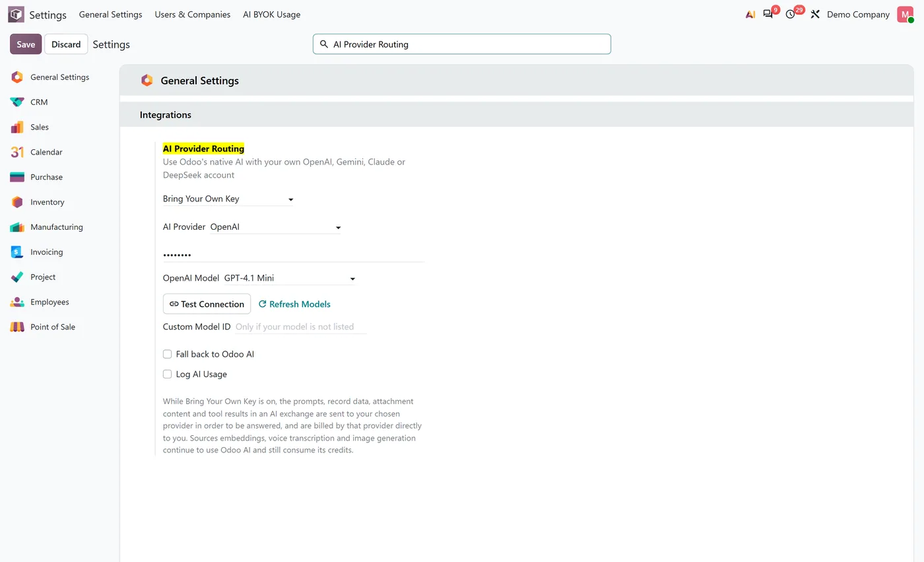This screenshot has width=924, height=562.
Task: Select the Employees sidebar icon
Action: [17, 302]
